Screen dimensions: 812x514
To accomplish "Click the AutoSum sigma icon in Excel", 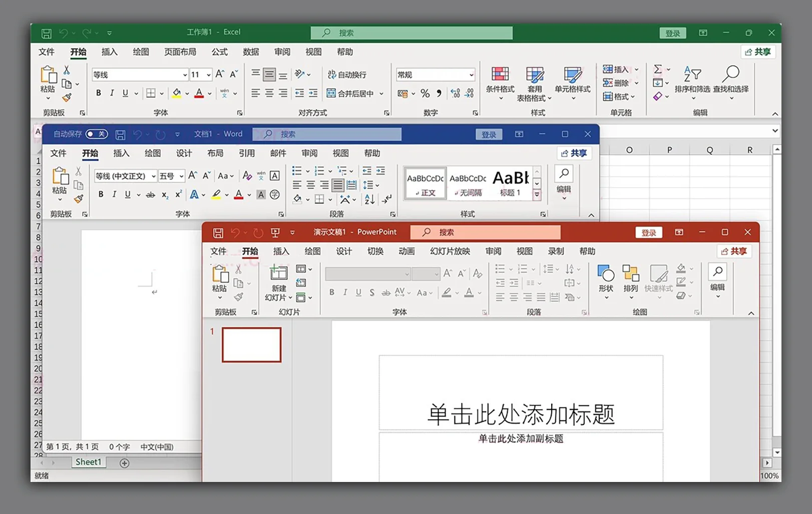I will click(658, 69).
